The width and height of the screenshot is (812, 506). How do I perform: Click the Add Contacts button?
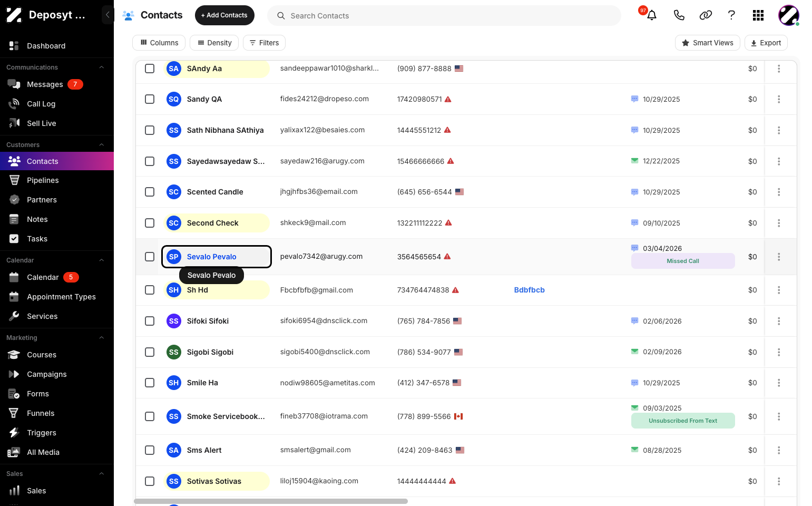click(x=224, y=15)
